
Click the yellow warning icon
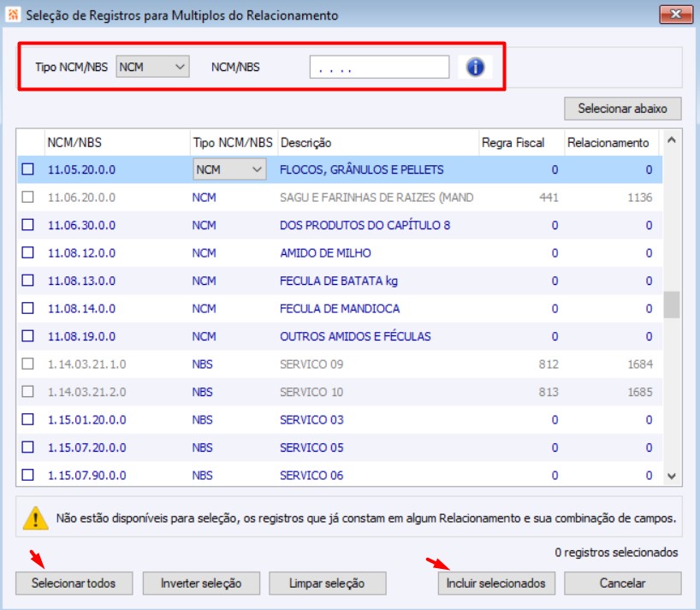[35, 518]
